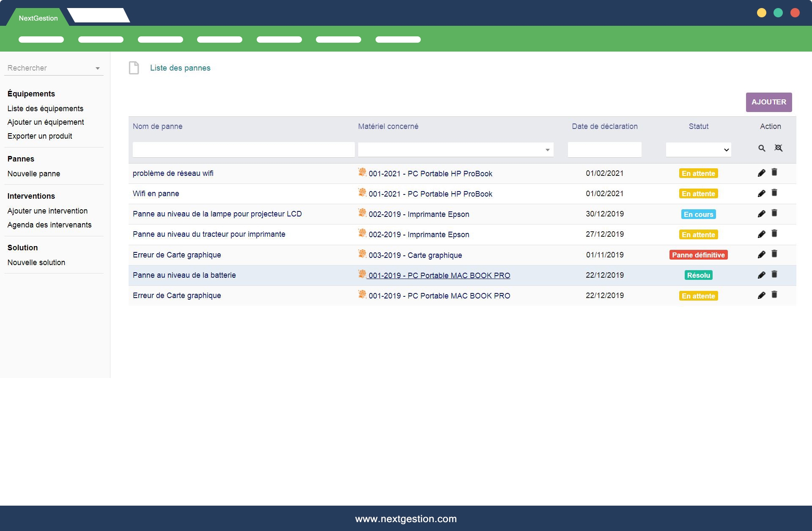This screenshot has width=812, height=531.
Task: Open the 001-2019 PC Portable MAC BOOK PRO link
Action: (439, 276)
